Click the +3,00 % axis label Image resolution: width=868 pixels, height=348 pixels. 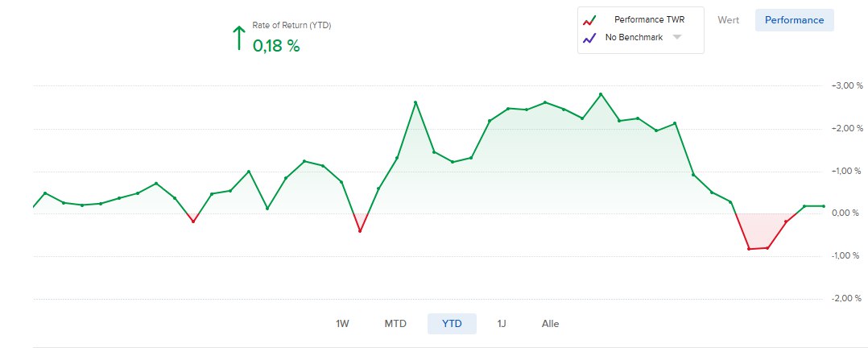tap(846, 86)
